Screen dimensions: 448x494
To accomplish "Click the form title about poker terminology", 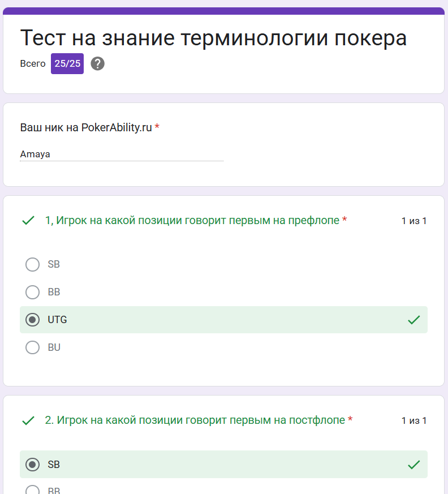I will (x=213, y=38).
